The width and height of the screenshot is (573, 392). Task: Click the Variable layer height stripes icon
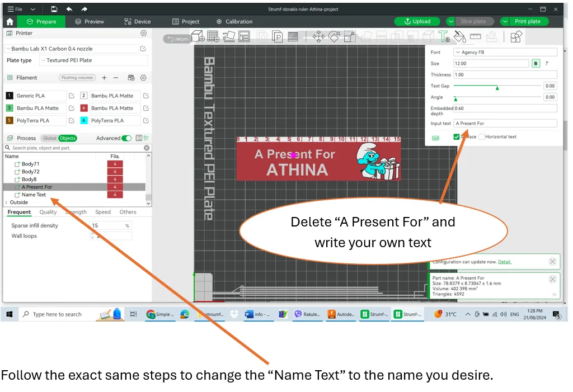[x=293, y=36]
